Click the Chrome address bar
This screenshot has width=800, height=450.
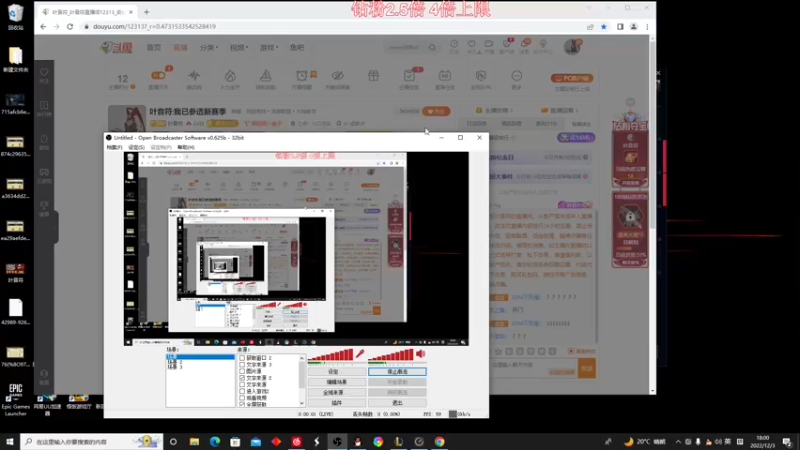(332, 27)
